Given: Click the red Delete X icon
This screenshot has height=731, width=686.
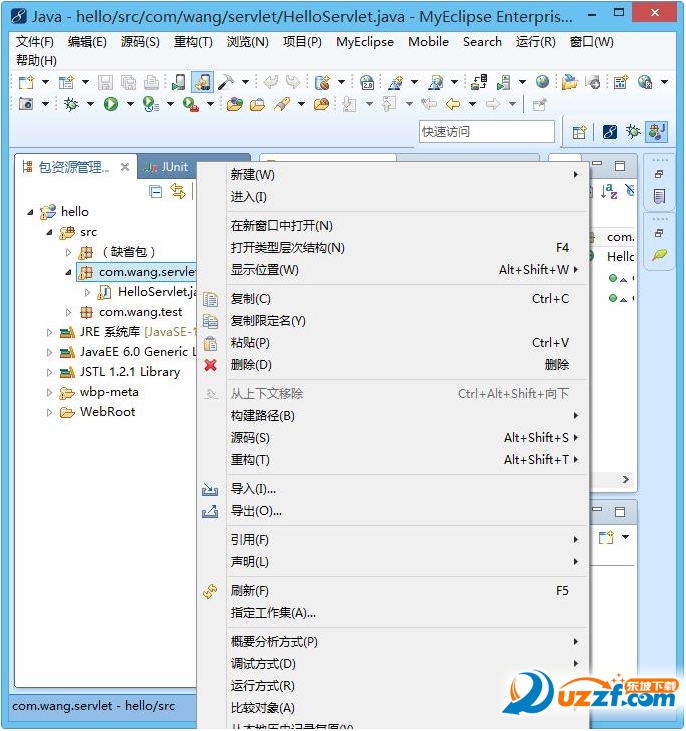Looking at the screenshot, I should point(210,365).
